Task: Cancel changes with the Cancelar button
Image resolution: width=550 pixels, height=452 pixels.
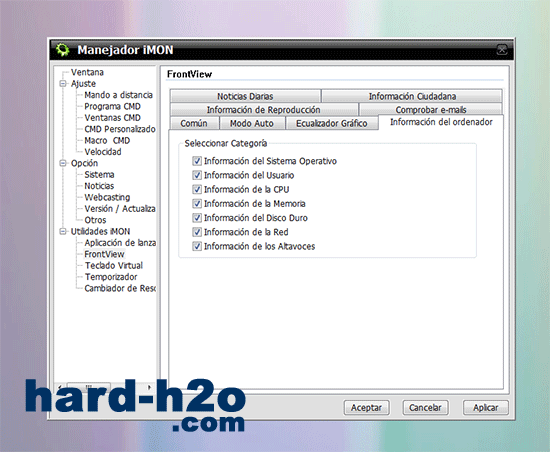Action: (425, 407)
